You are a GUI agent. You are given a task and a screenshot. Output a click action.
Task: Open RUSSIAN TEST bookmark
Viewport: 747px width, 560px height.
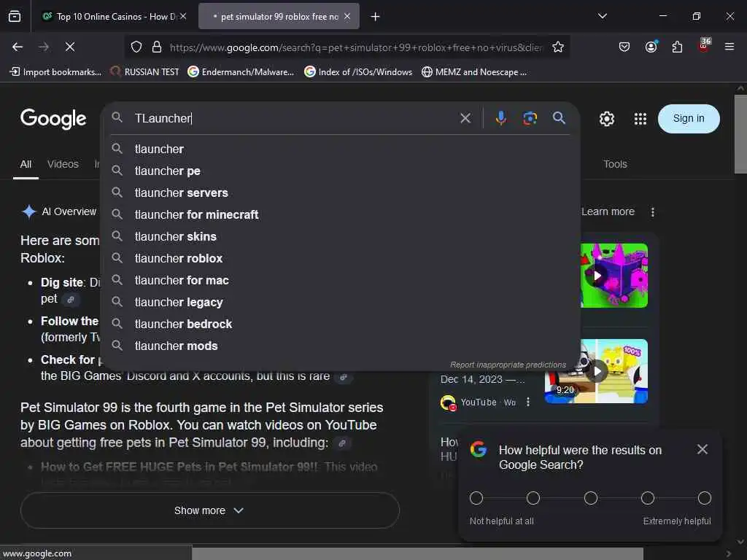click(145, 72)
